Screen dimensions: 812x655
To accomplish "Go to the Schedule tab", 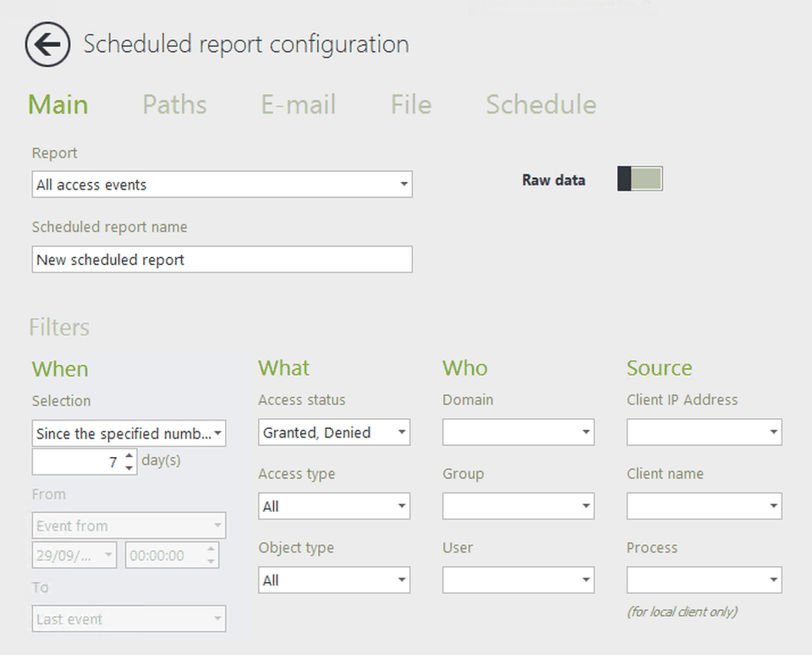I will click(540, 105).
